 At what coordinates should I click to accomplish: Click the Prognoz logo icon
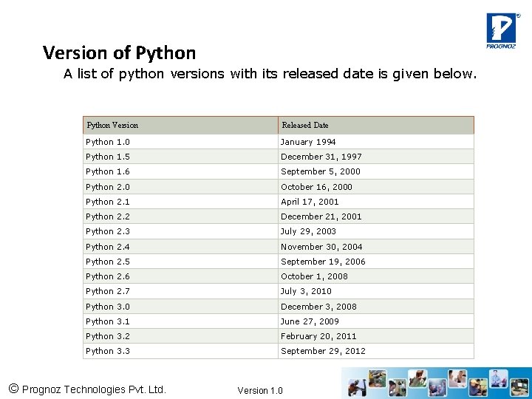point(500,30)
